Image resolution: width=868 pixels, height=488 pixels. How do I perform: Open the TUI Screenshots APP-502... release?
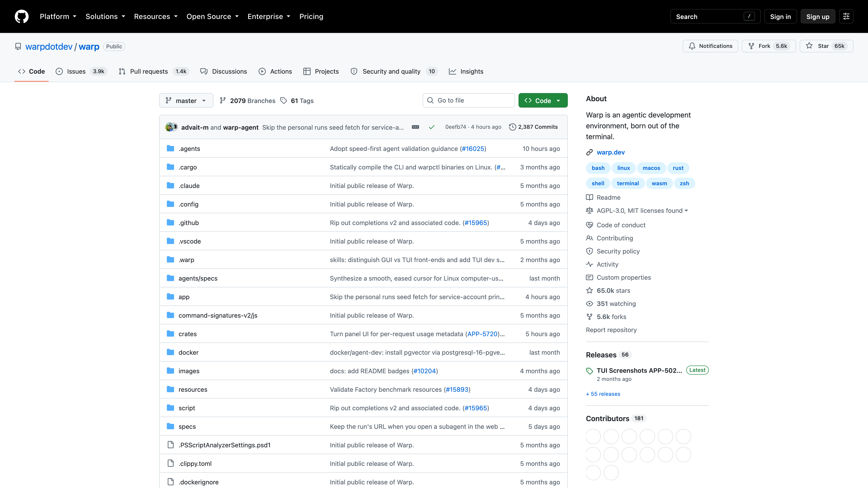click(639, 371)
